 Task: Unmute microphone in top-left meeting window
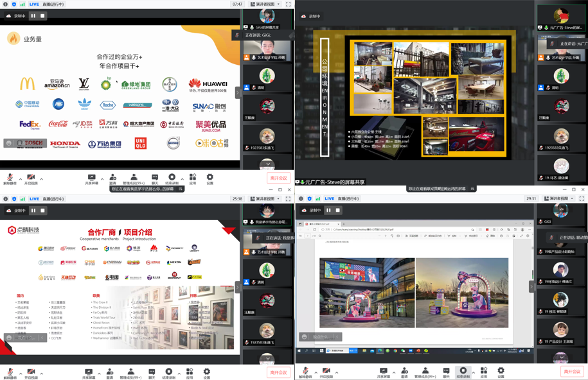point(10,178)
